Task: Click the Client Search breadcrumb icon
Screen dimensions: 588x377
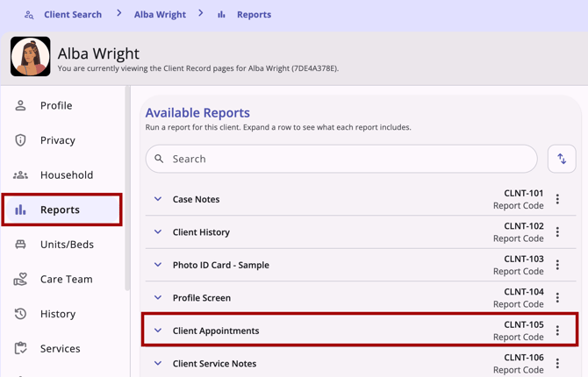Action: pyautogui.click(x=29, y=15)
